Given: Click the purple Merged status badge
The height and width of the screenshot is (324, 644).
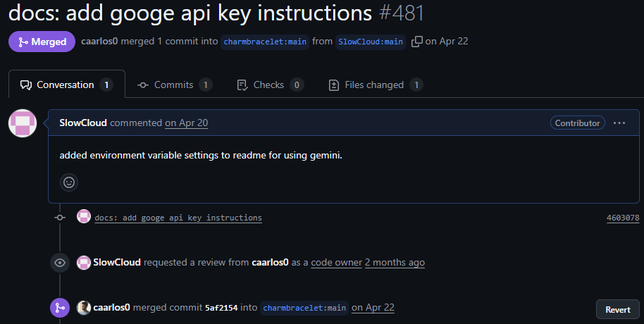Looking at the screenshot, I should click(x=42, y=42).
